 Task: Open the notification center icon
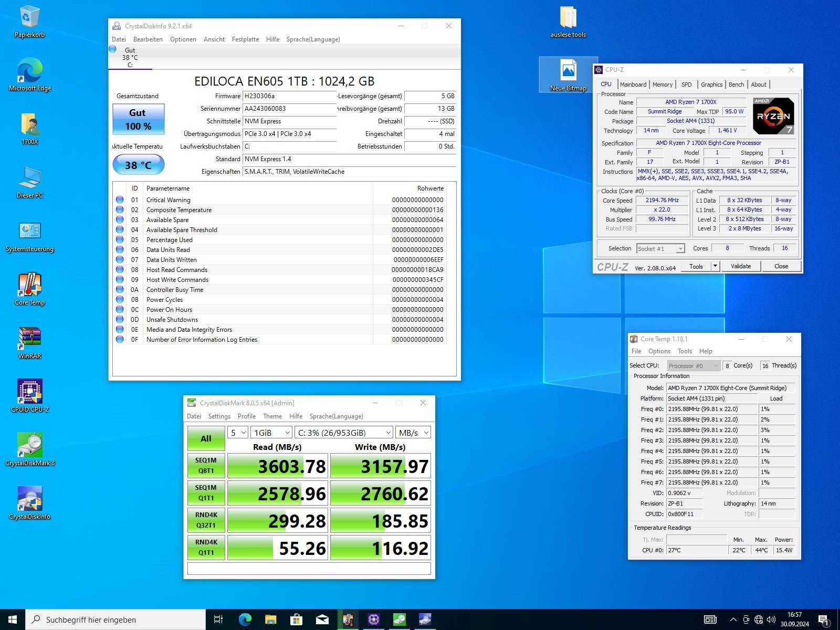click(x=824, y=620)
